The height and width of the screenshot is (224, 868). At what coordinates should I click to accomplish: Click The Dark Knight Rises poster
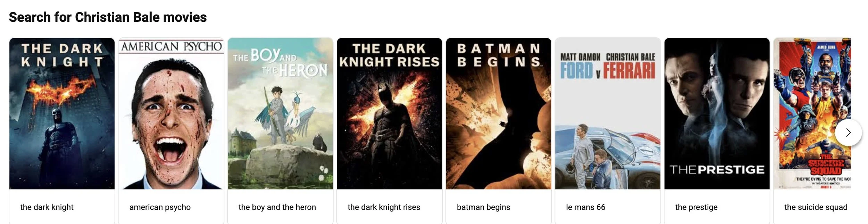(x=390, y=114)
